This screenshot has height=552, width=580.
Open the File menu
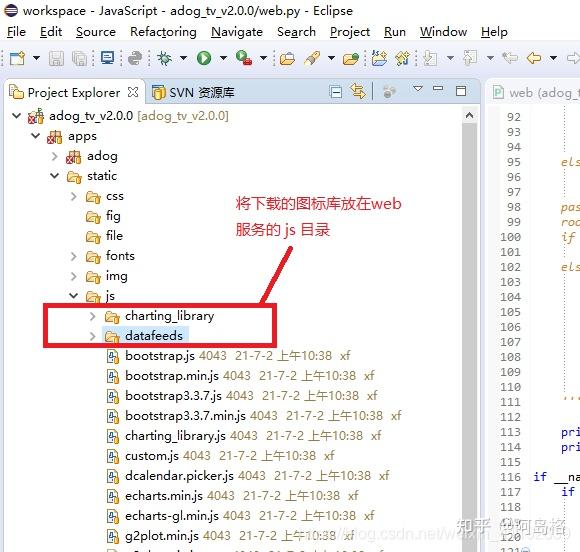16,32
